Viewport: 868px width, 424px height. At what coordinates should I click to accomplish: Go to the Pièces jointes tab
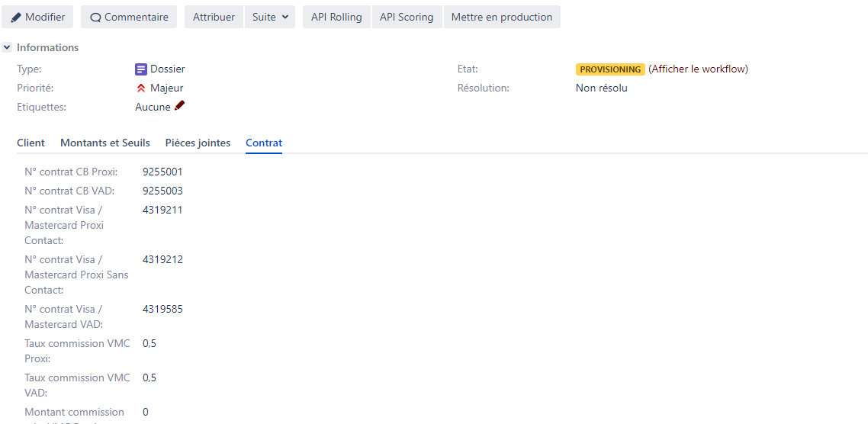198,143
